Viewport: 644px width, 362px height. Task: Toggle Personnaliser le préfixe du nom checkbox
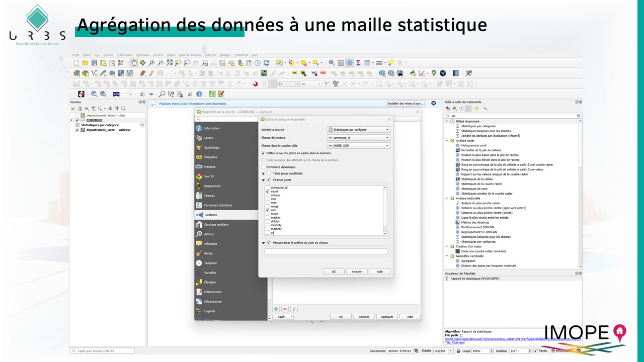(269, 243)
